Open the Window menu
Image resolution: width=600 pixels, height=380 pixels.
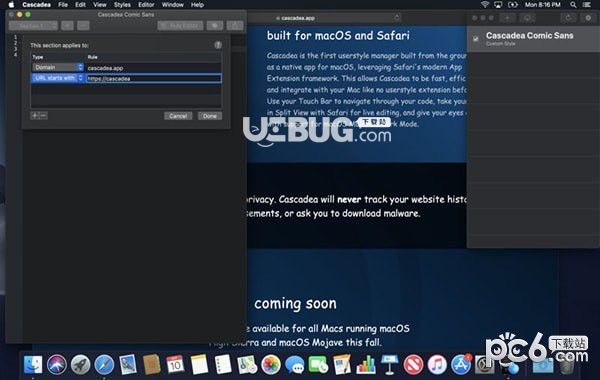click(173, 5)
